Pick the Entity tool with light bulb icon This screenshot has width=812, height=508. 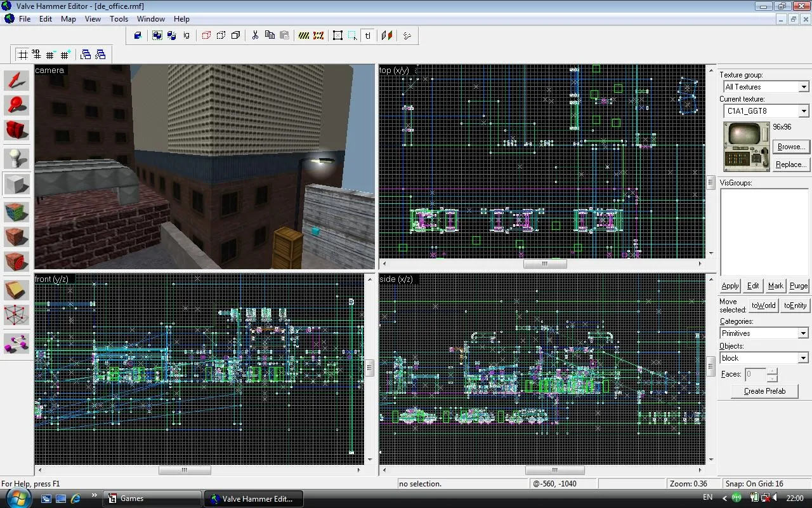pyautogui.click(x=16, y=159)
